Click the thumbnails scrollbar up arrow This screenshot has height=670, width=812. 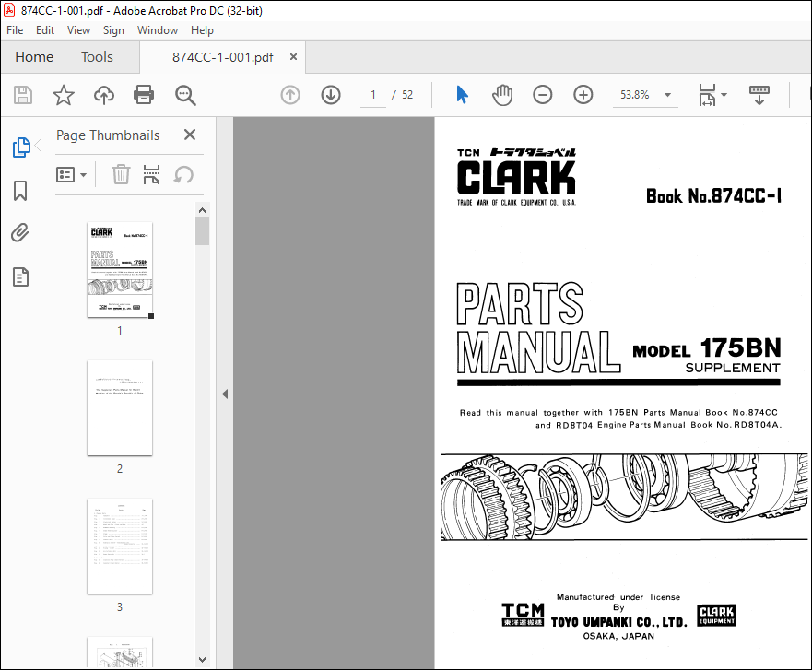pyautogui.click(x=203, y=210)
